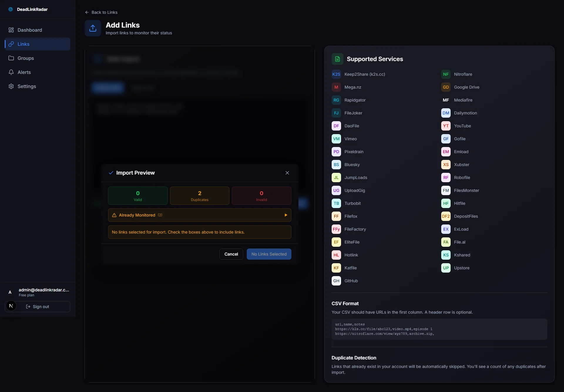Click the Supported Services document icon

point(337,59)
